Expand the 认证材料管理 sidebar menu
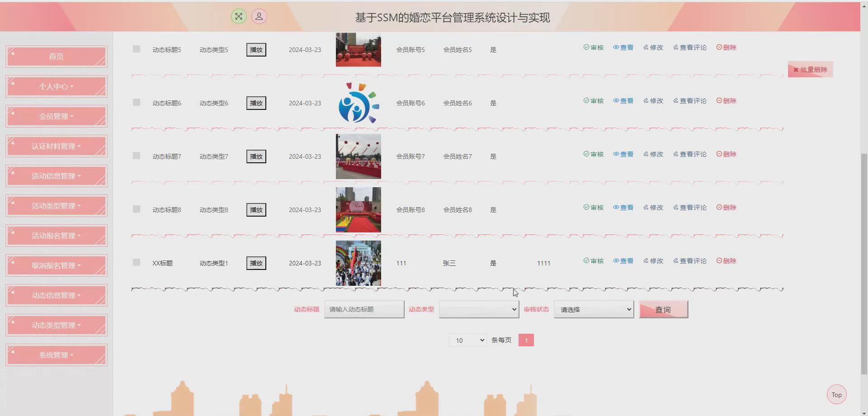The image size is (868, 416). point(57,146)
